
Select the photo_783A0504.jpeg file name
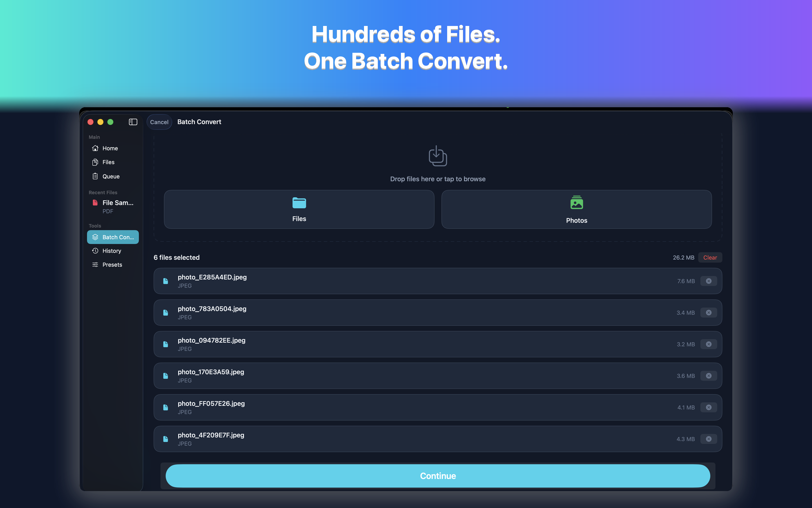coord(212,309)
